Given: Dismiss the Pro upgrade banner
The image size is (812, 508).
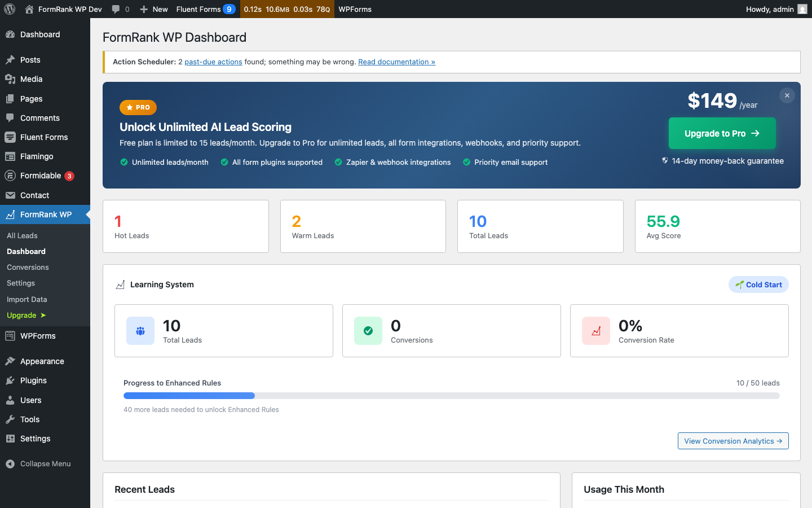Looking at the screenshot, I should tap(787, 95).
